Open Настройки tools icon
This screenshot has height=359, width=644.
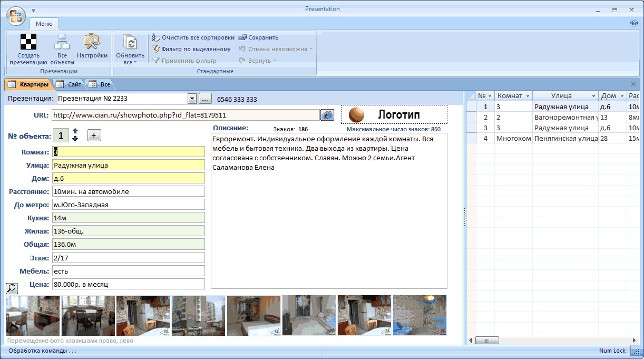pyautogui.click(x=92, y=42)
